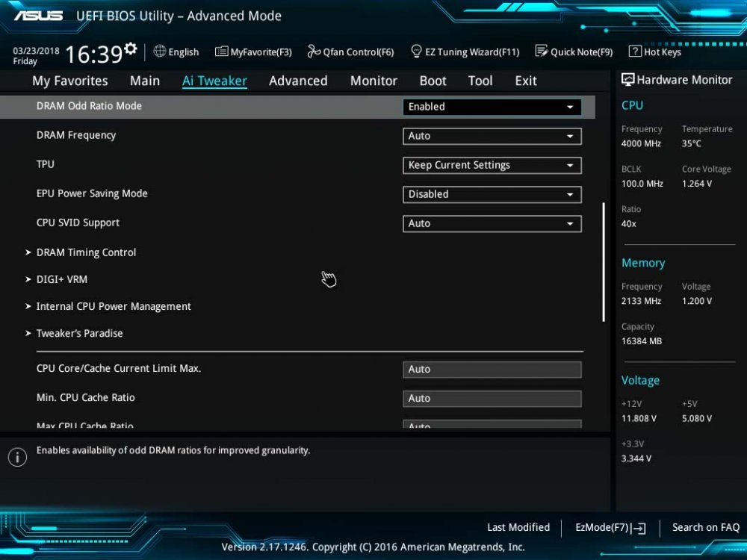Click the DRAM Frequency label

coord(76,135)
